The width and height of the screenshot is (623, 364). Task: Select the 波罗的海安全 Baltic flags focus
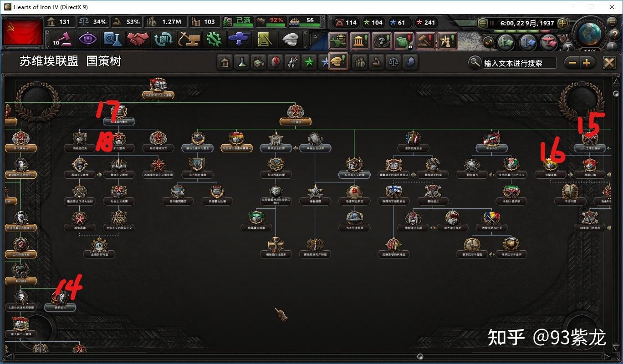[x=413, y=142]
